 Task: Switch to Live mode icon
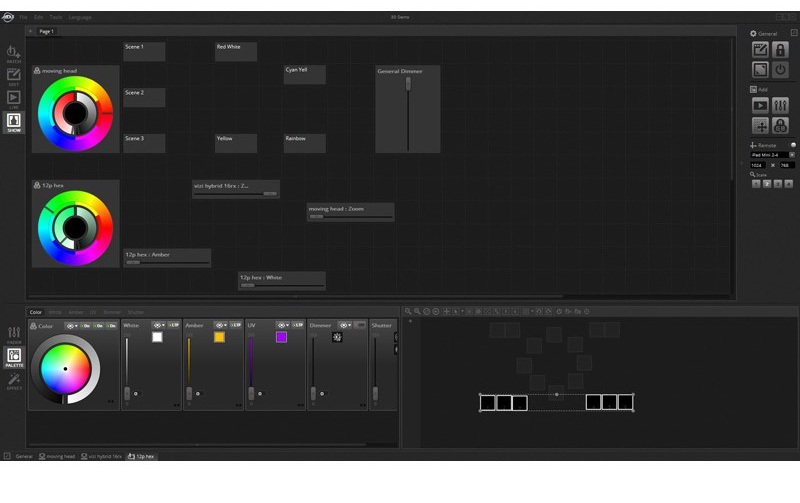(14, 98)
